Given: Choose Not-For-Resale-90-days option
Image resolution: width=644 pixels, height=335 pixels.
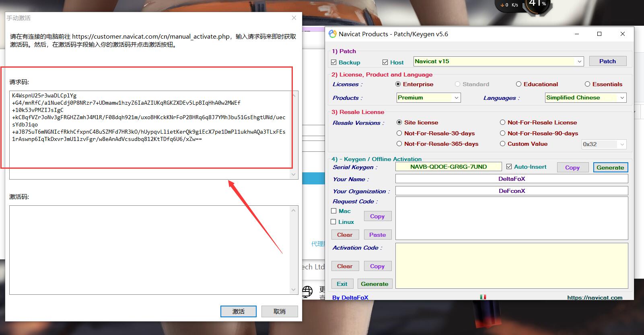Looking at the screenshot, I should click(x=502, y=133).
